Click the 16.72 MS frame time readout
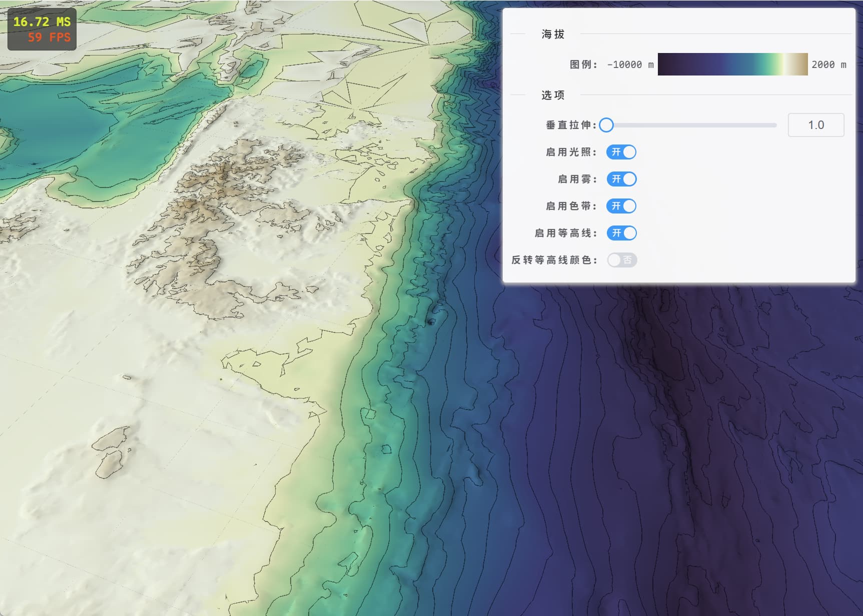The width and height of the screenshot is (863, 616). (x=42, y=21)
